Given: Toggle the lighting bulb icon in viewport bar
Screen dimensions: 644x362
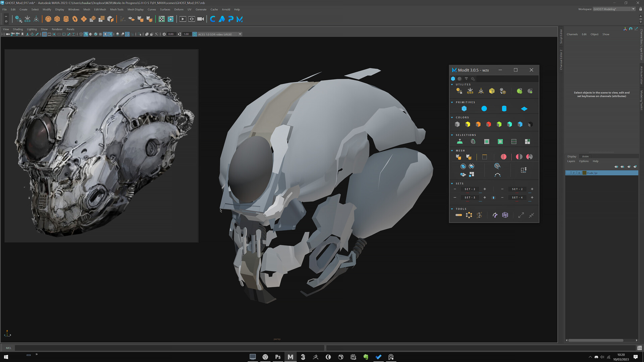Looking at the screenshot, I should (x=105, y=34).
